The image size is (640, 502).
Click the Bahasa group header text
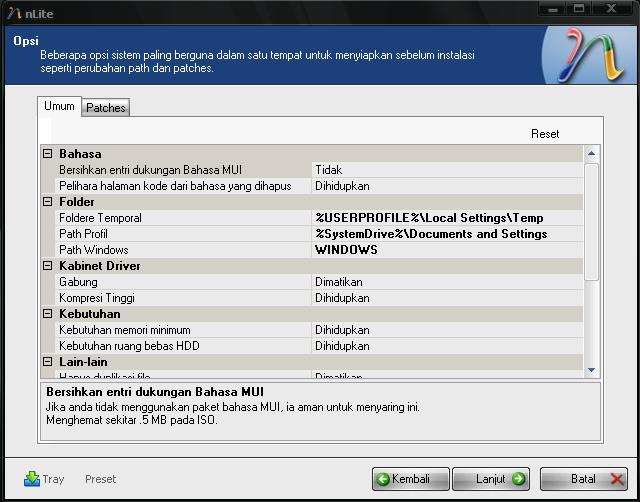80,154
